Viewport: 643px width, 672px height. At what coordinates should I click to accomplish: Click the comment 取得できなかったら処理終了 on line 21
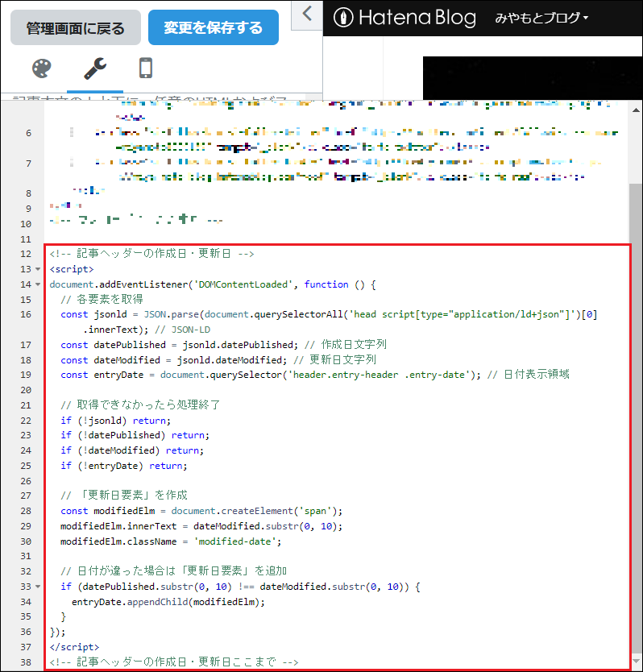(140, 405)
